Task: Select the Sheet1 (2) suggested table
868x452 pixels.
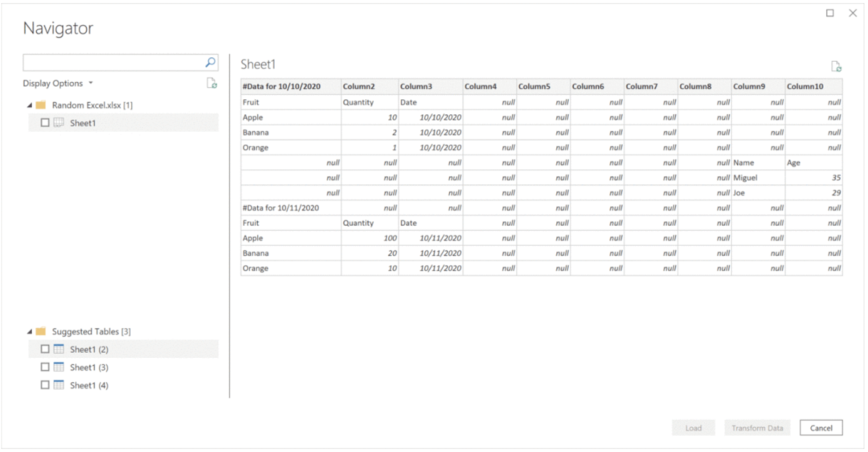Action: coord(124,350)
